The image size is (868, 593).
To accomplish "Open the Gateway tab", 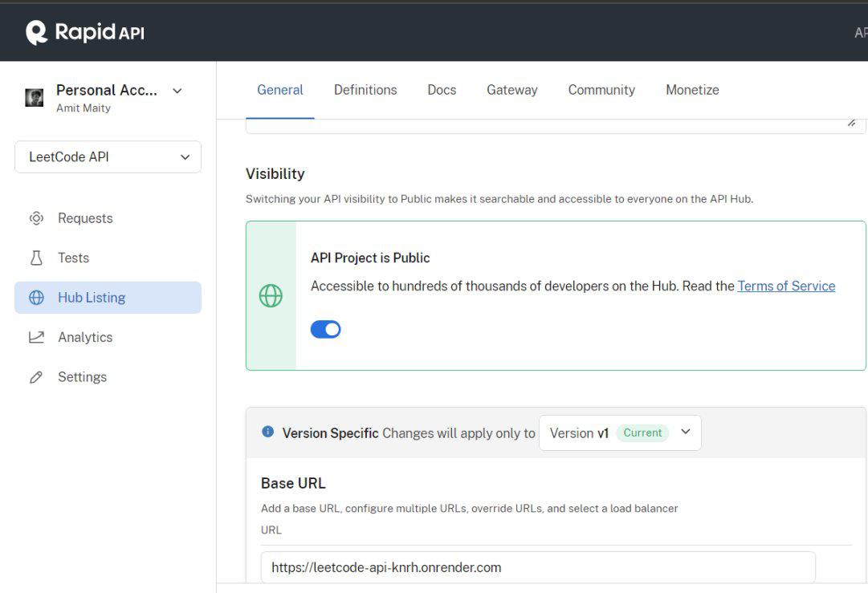I will (x=511, y=90).
